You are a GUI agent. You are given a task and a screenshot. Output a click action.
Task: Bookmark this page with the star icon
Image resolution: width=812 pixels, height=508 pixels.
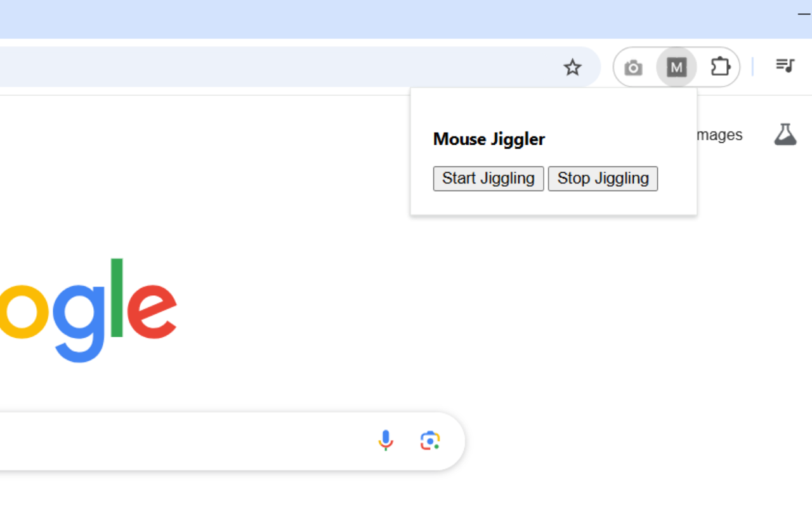(572, 67)
